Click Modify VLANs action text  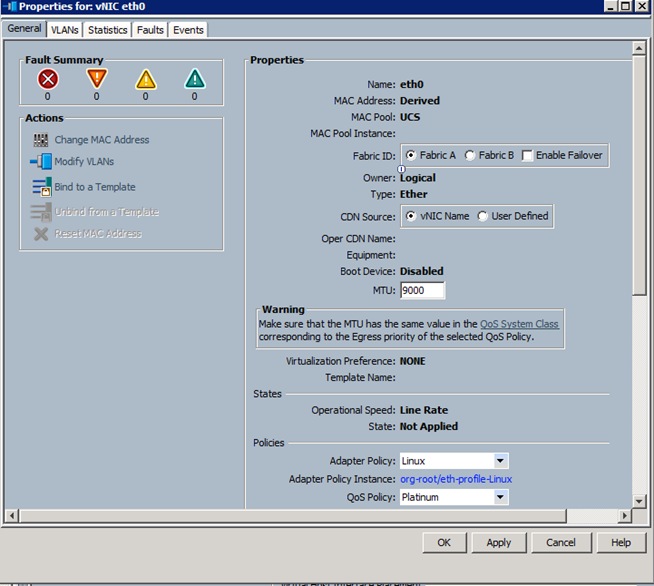click(84, 162)
